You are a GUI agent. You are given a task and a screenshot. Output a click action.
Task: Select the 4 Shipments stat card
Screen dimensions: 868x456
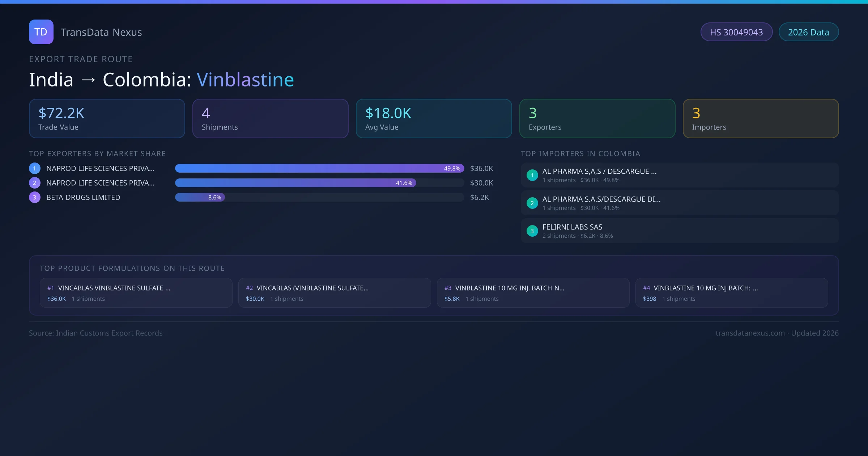[x=270, y=119]
